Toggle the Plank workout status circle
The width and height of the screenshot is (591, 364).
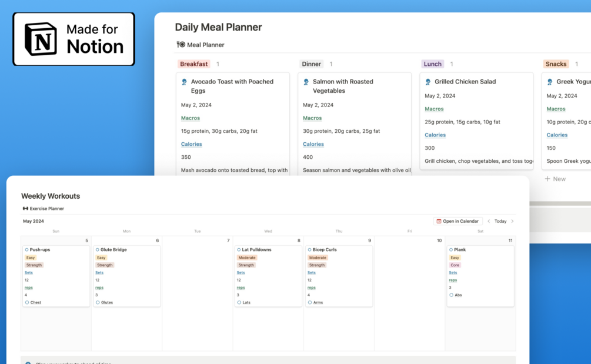[451, 250]
